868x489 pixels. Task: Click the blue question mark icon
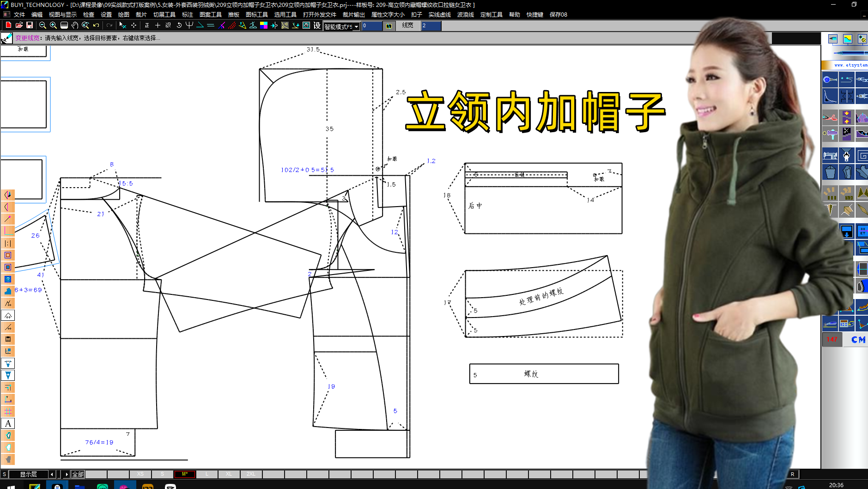[x=8, y=279]
